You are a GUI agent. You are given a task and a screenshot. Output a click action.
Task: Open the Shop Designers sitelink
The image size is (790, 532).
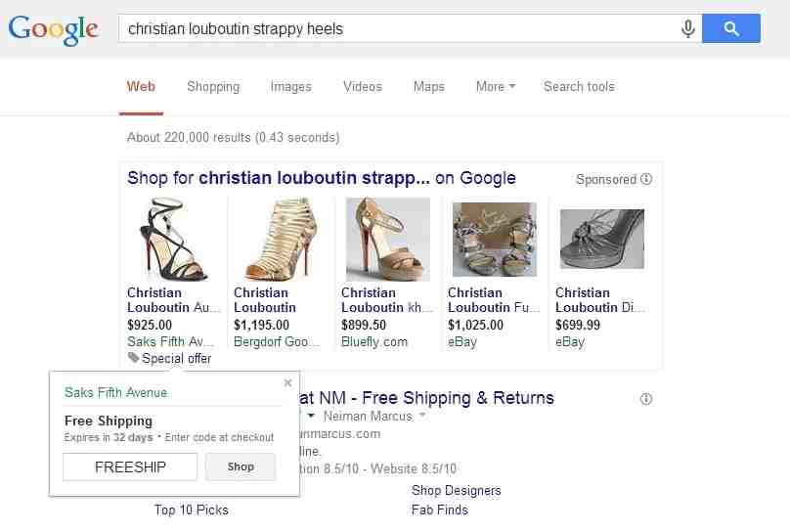click(x=456, y=490)
